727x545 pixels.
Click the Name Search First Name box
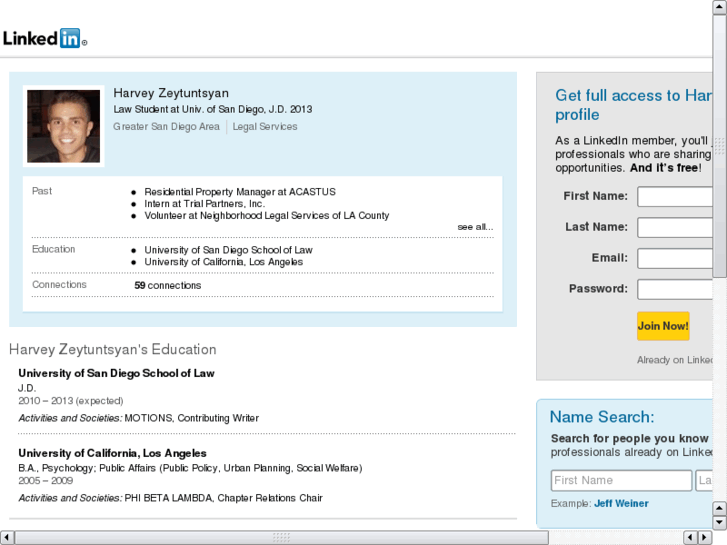pos(621,481)
